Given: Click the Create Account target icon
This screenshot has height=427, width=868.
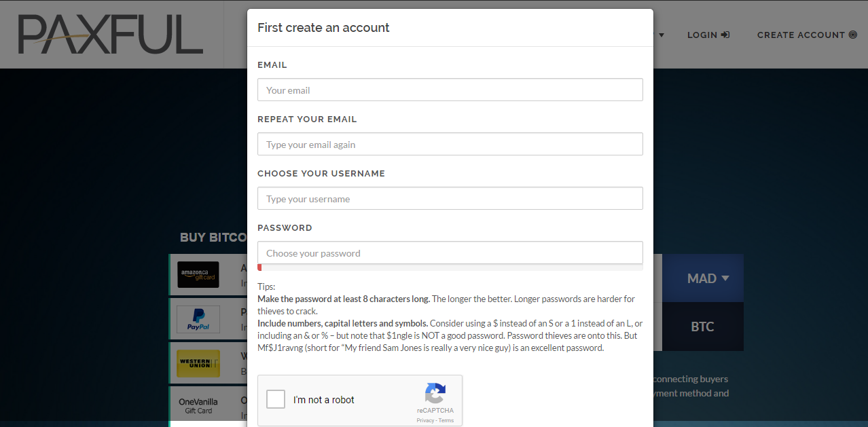Looking at the screenshot, I should 853,35.
